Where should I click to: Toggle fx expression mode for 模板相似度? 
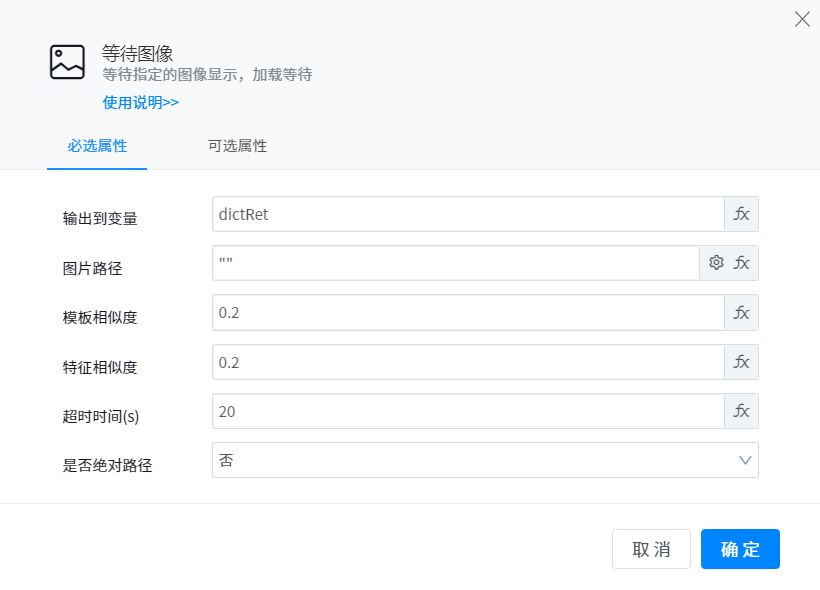[x=741, y=312]
